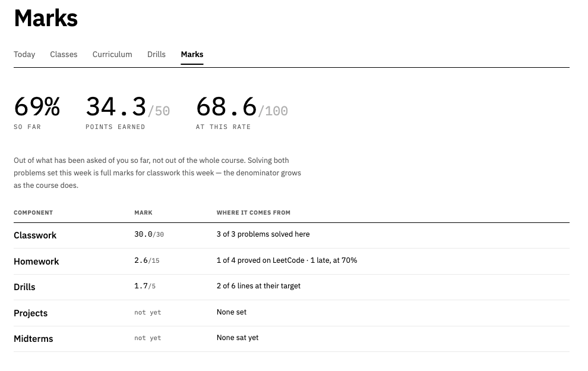This screenshot has width=588, height=371.
Task: Click the paragraph starting 'Out of what has been asked'
Action: [x=157, y=173]
